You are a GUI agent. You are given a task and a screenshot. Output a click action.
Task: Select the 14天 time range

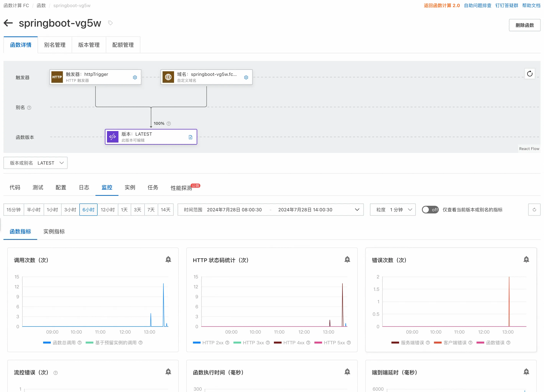click(166, 210)
